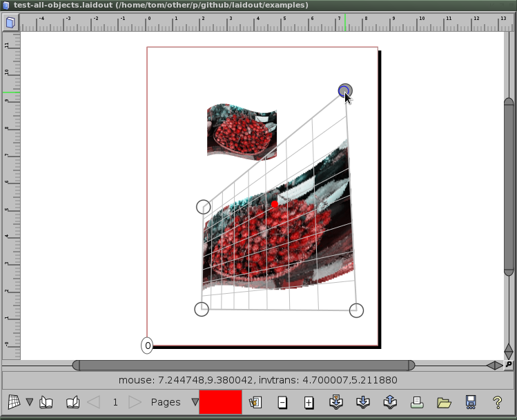Click the zoom magnifier icon at scrollbar corner
The width and height of the screenshot is (517, 420).
509,365
